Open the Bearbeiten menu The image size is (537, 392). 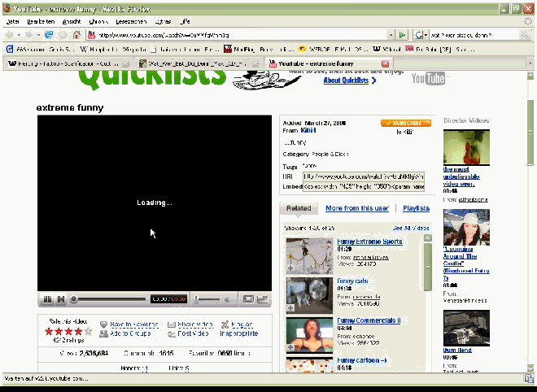41,21
